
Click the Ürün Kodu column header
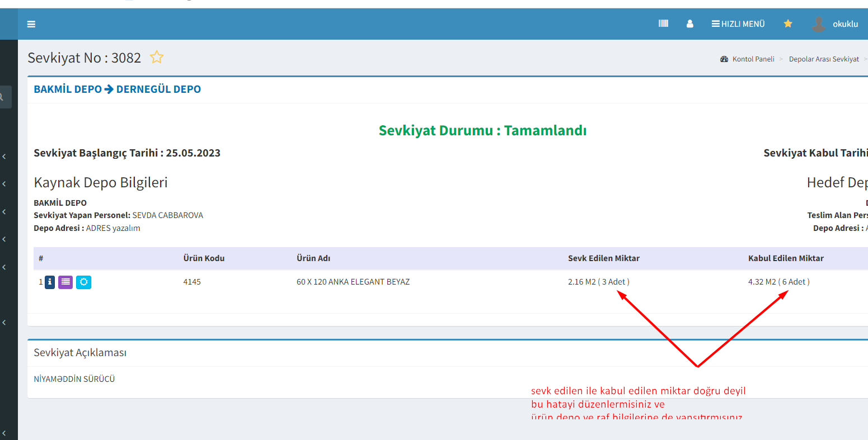pos(204,258)
